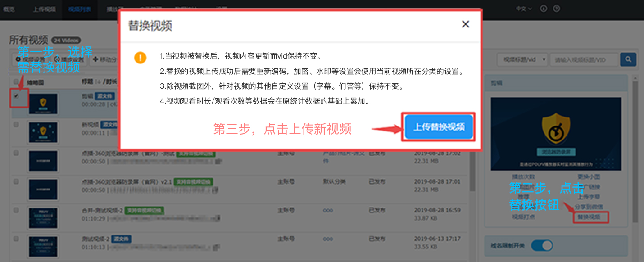Viewport: 644px width, 262px height.
Task: Open the 视频标题/vid search type dropdown
Action: 522,59
